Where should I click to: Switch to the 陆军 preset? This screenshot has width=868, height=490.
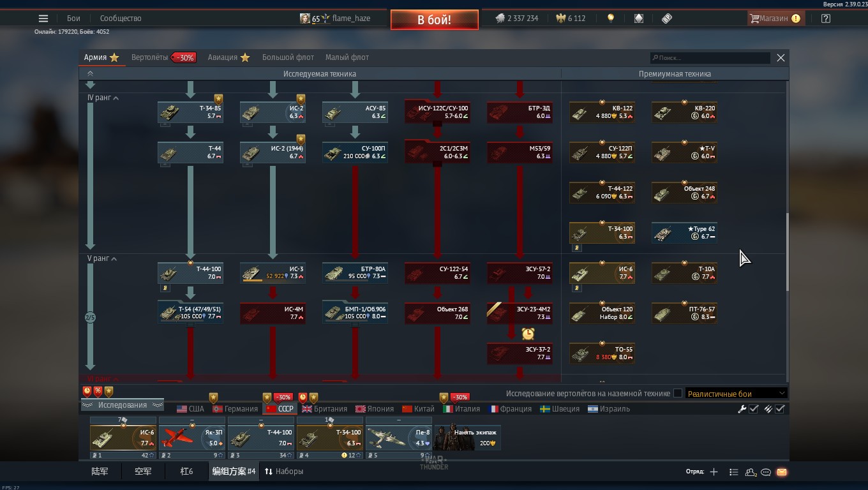[100, 471]
